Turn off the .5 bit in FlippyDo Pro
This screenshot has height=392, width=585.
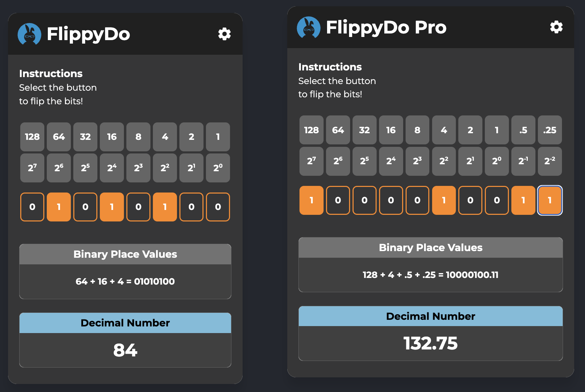coord(523,200)
